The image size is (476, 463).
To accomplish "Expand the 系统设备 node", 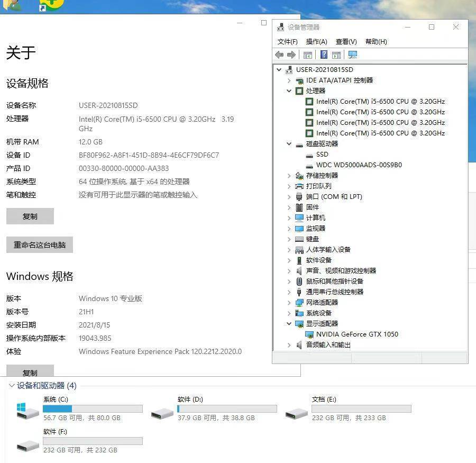I will pos(289,313).
